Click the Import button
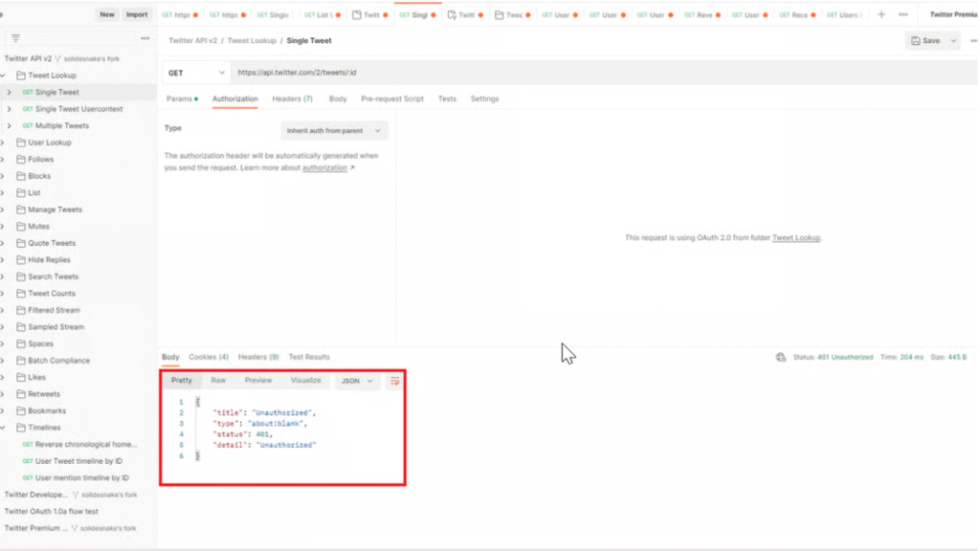The image size is (980, 551). click(x=136, y=14)
